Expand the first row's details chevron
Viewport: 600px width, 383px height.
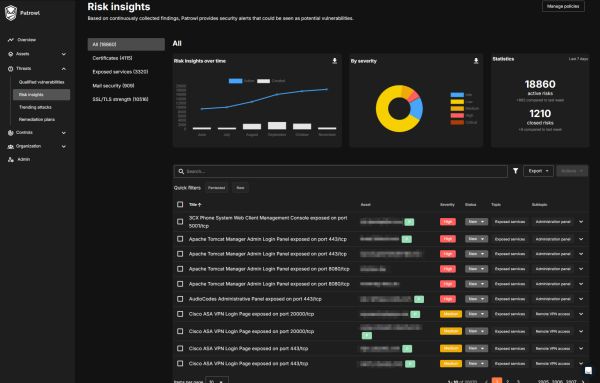581,222
